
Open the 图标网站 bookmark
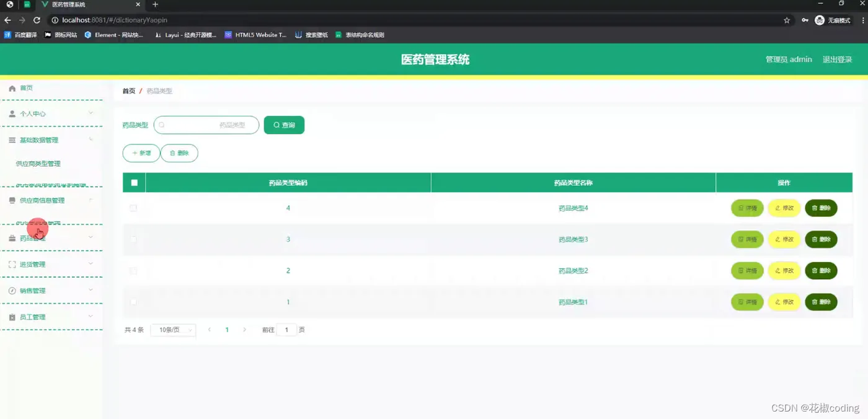(x=60, y=35)
